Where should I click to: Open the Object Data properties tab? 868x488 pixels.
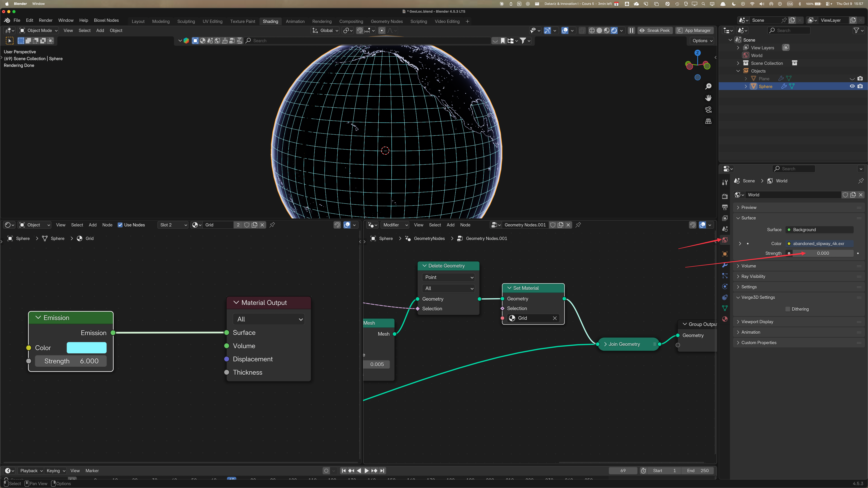coord(725,308)
